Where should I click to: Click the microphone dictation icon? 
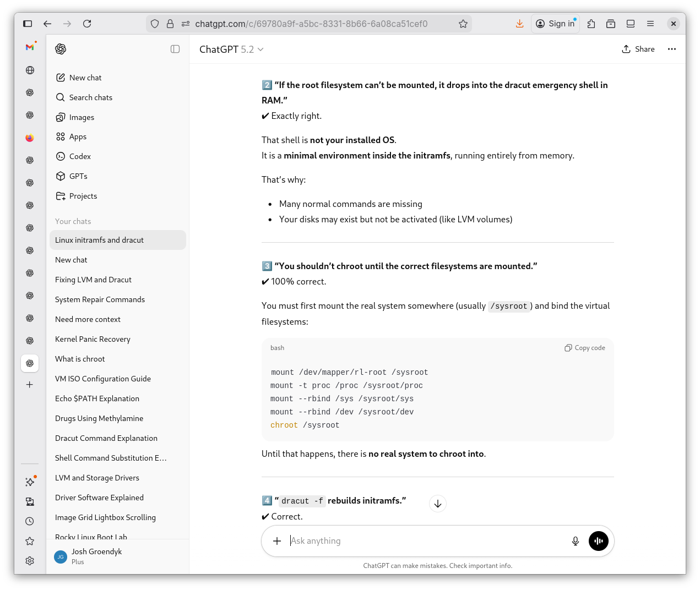[575, 541]
